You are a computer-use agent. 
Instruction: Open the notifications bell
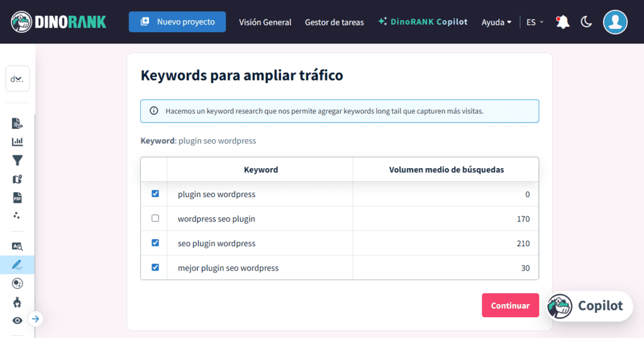(x=562, y=22)
